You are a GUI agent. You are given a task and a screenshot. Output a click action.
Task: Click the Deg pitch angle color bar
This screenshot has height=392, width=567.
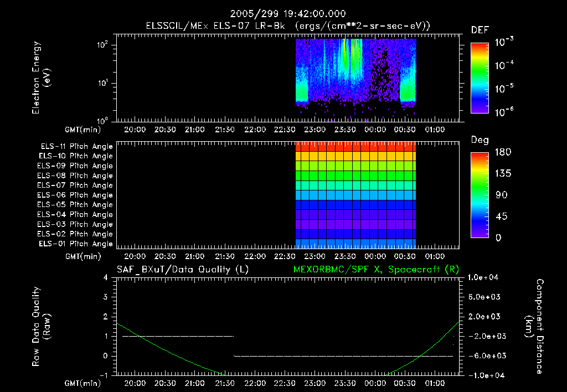[480, 195]
